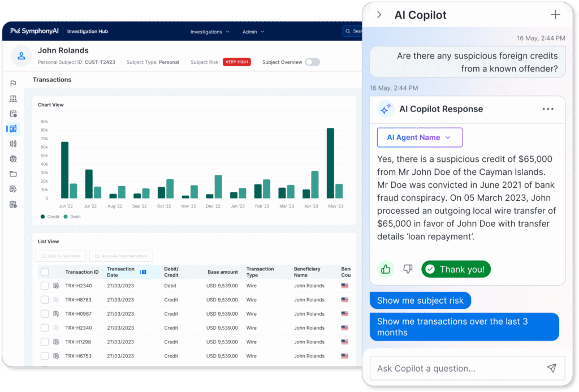This screenshot has height=392, width=579.
Task: Click the thumbs up feedback icon
Action: [386, 269]
